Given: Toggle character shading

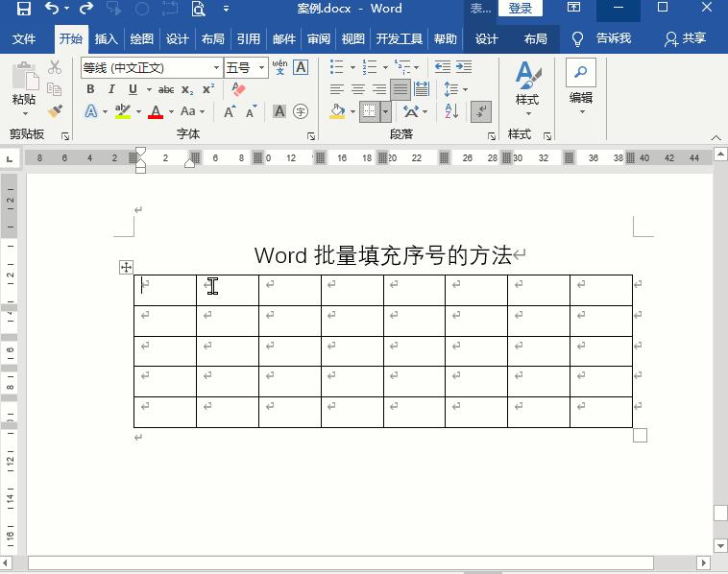Looking at the screenshot, I should 279,111.
